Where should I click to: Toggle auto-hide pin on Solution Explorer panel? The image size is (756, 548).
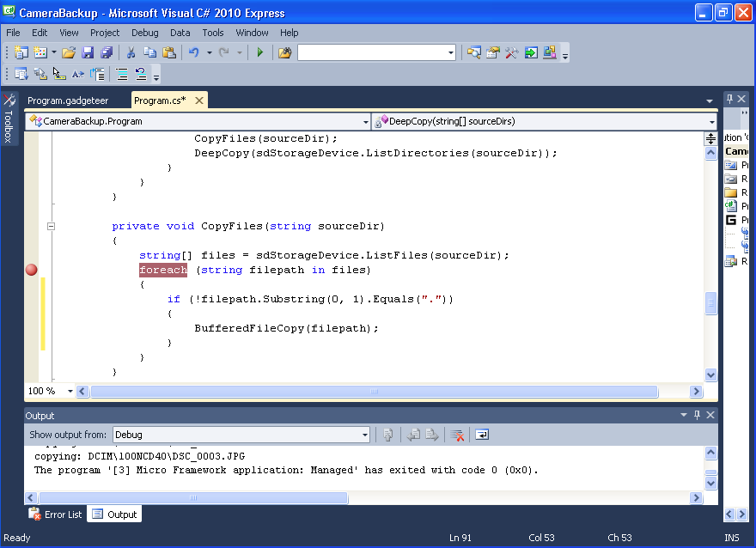(729, 99)
